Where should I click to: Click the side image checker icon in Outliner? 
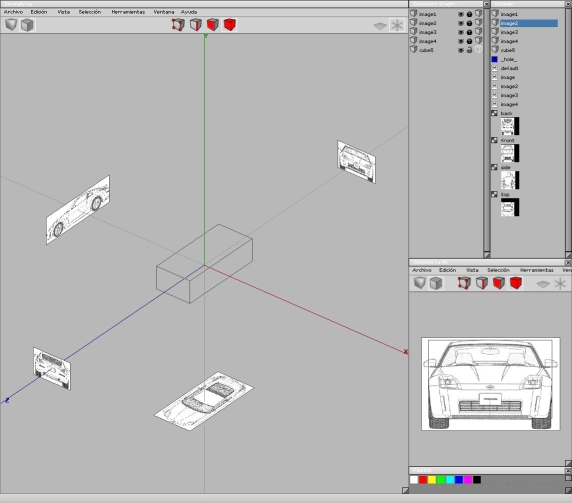click(x=494, y=167)
